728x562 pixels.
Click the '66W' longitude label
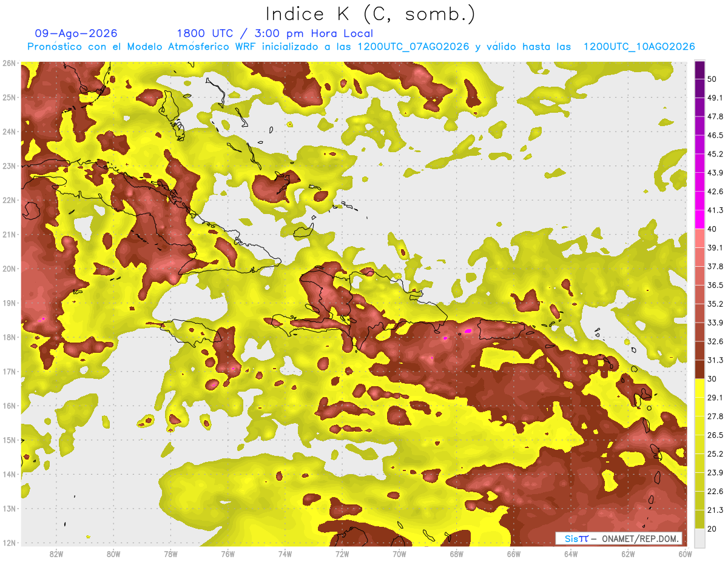tap(513, 554)
